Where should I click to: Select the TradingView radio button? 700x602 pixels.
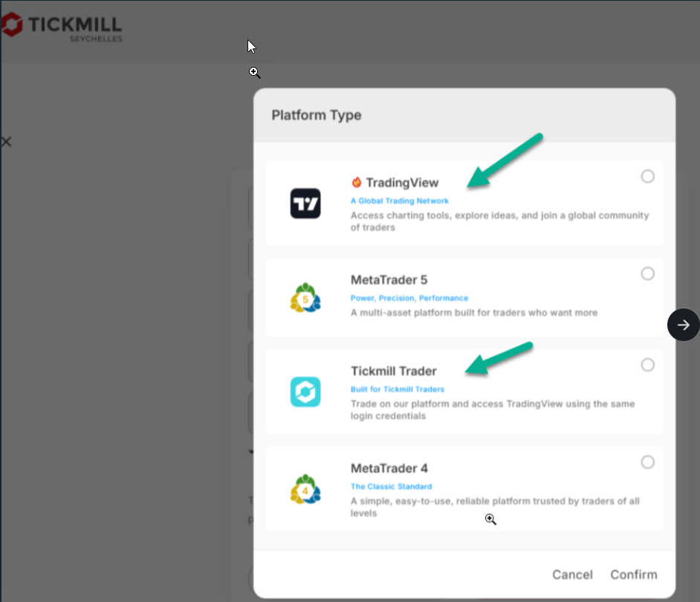[x=647, y=176]
